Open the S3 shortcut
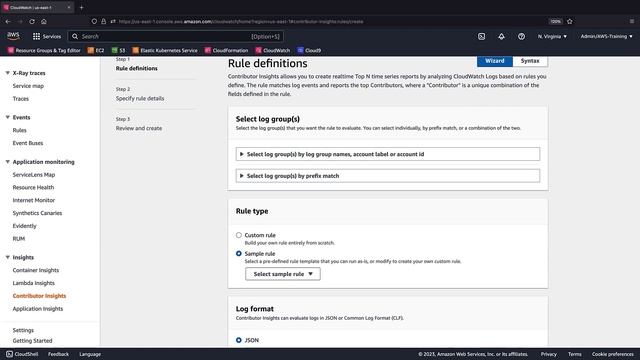 [118, 51]
